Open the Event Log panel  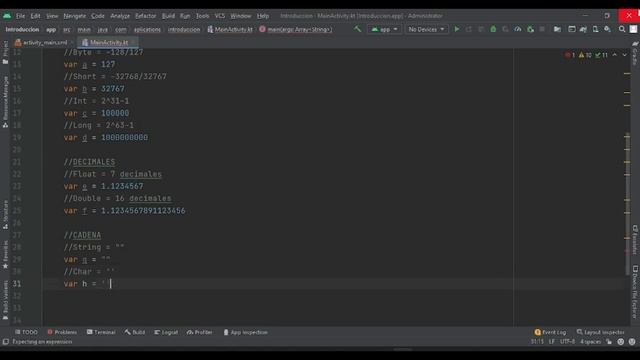(550, 332)
